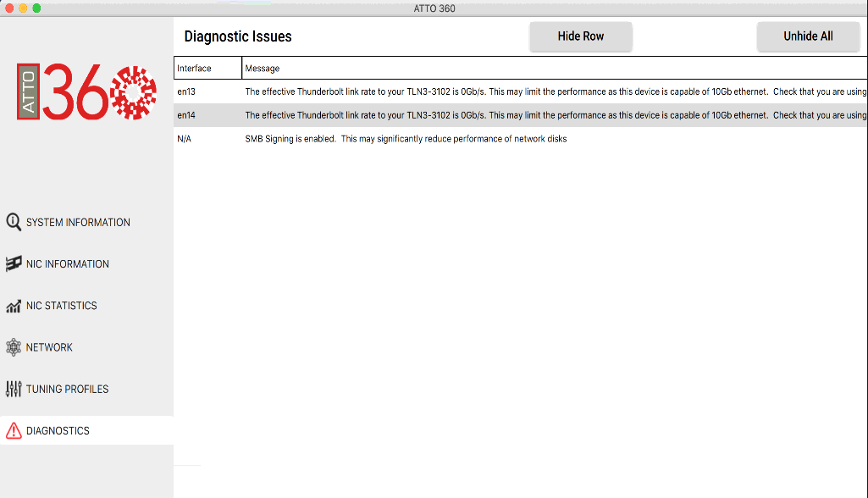Open TUNING PROFILES

coord(68,389)
